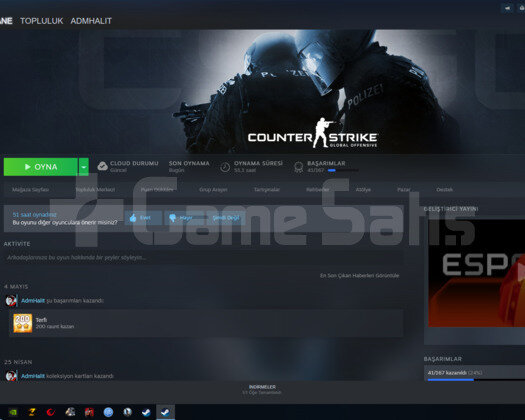525x420 pixels.
Task: Click the Terfi 200 achievement badge icon
Action: coord(22,323)
